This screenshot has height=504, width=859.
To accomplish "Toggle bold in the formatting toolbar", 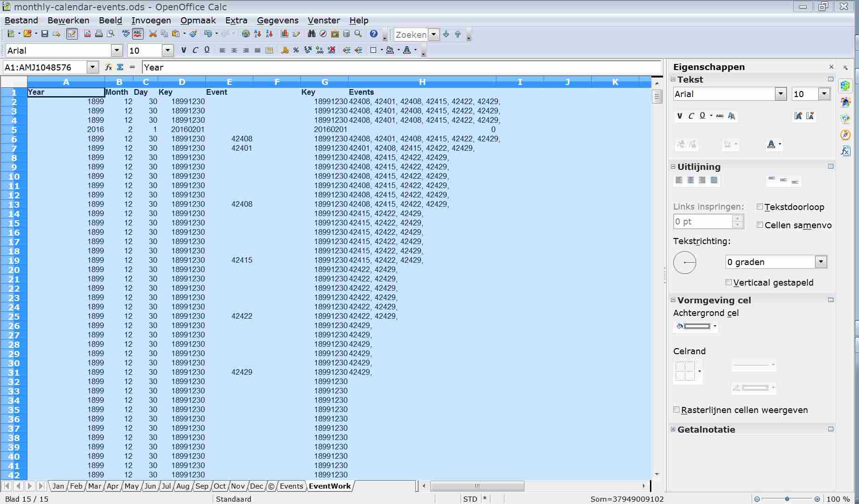I will [x=183, y=50].
